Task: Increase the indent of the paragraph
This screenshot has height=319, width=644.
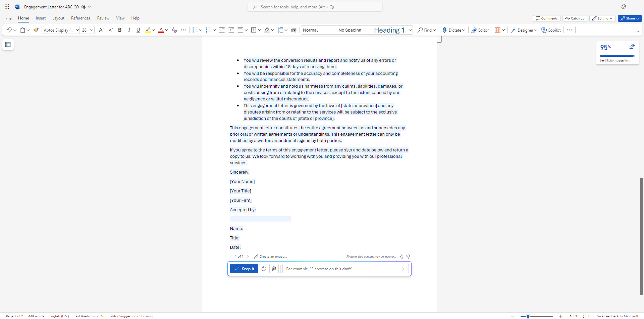Action: [x=231, y=30]
